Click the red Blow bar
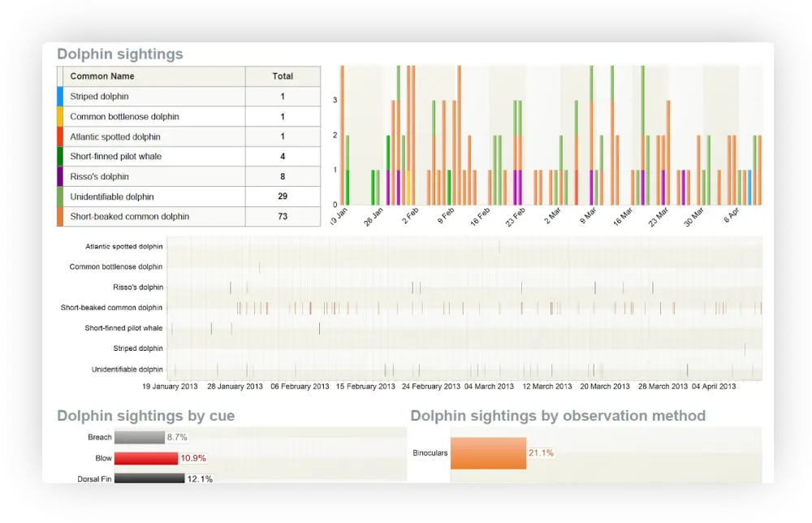The image size is (812, 523). pos(146,458)
